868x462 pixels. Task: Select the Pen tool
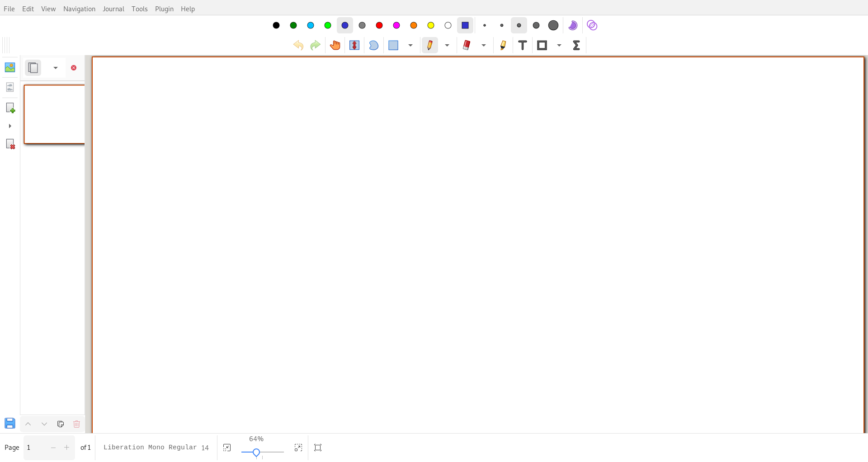point(429,45)
